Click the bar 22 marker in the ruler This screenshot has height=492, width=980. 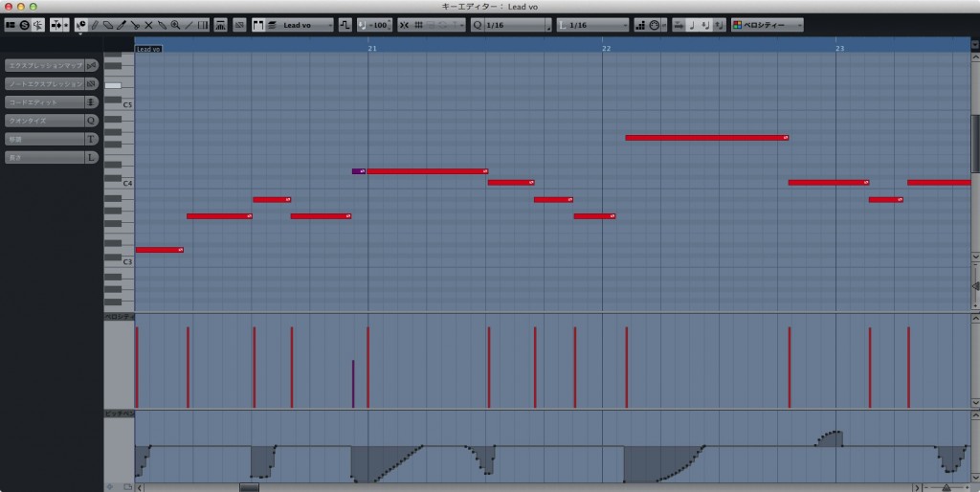606,48
